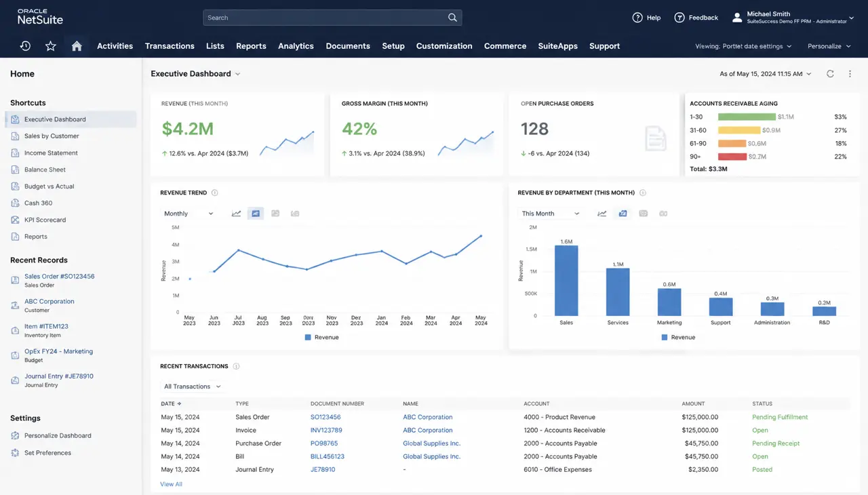The image size is (868, 495).
Task: Click the user profile avatar icon
Action: [737, 18]
